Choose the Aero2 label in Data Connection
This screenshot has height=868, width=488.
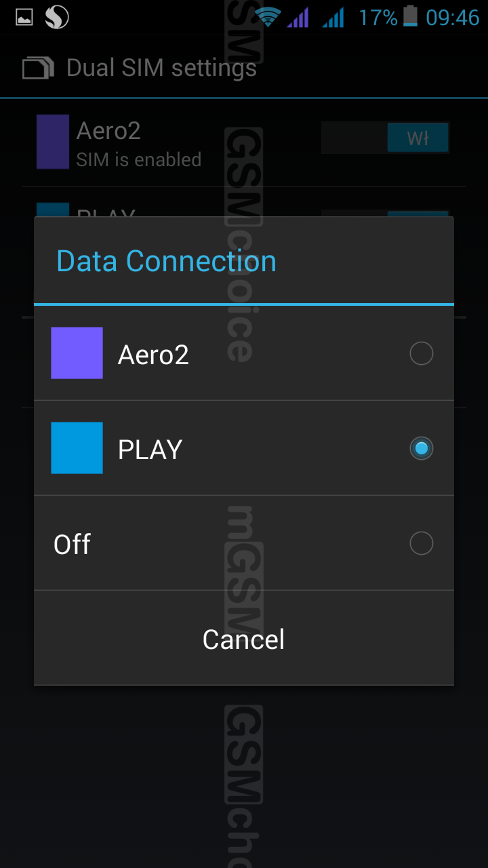pyautogui.click(x=153, y=354)
